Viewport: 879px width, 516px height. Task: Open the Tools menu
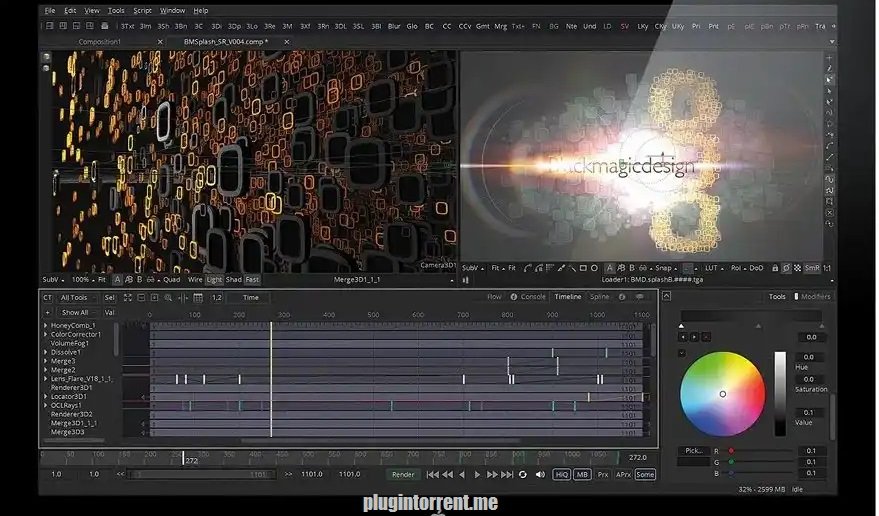(x=116, y=10)
